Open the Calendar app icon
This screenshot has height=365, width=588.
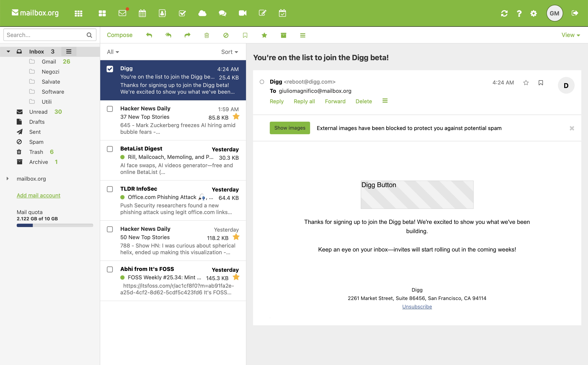pyautogui.click(x=142, y=13)
